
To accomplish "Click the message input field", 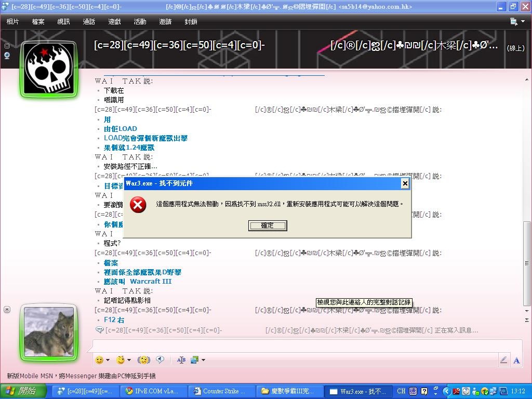I will (307, 346).
